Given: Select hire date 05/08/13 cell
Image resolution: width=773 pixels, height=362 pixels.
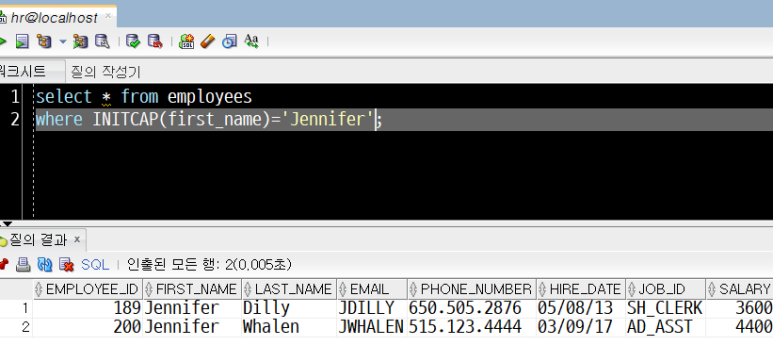Looking at the screenshot, I should tap(581, 308).
